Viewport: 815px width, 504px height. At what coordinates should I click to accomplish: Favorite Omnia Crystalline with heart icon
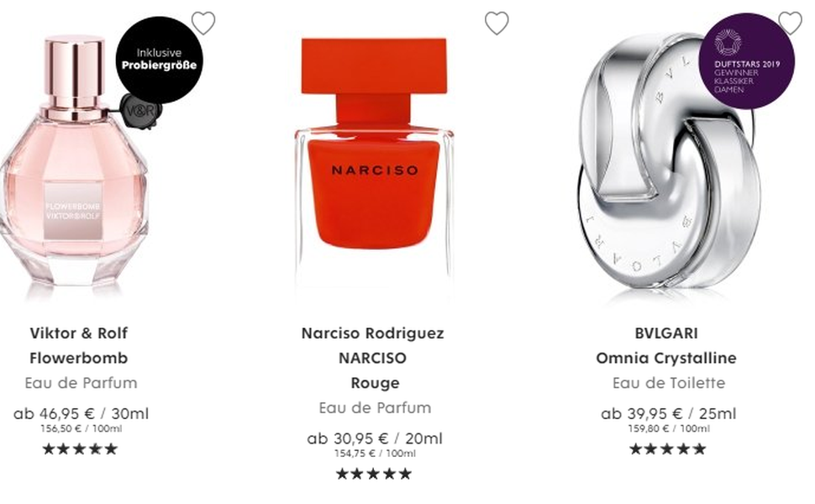coord(790,24)
